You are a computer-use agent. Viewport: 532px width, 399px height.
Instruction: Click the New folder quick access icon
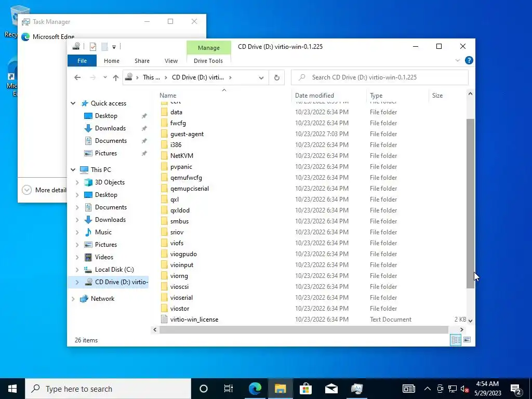coord(104,46)
